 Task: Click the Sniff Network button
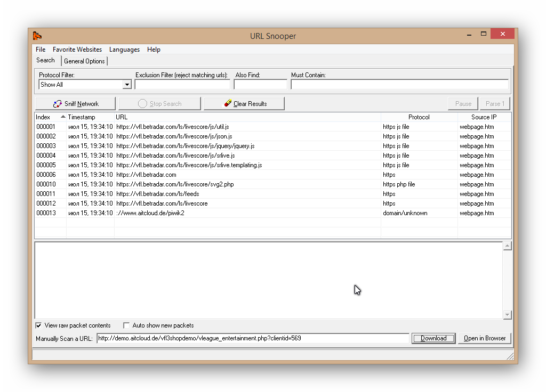(x=76, y=104)
